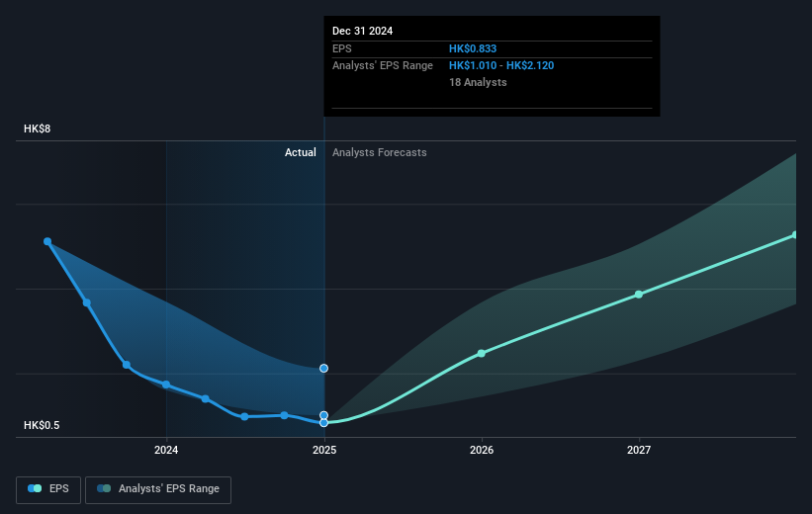Click the HK$8 y-axis label

[x=38, y=128]
